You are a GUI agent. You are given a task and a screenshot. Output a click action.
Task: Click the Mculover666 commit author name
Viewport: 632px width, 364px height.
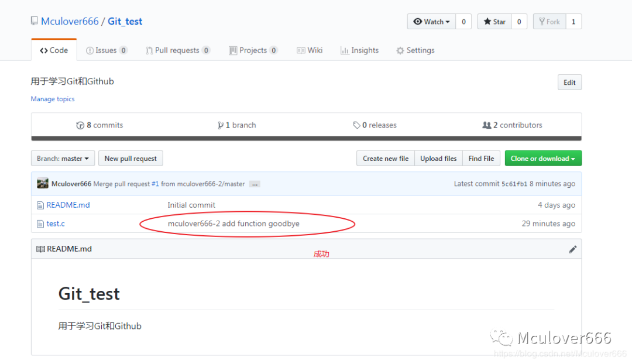[x=71, y=184]
